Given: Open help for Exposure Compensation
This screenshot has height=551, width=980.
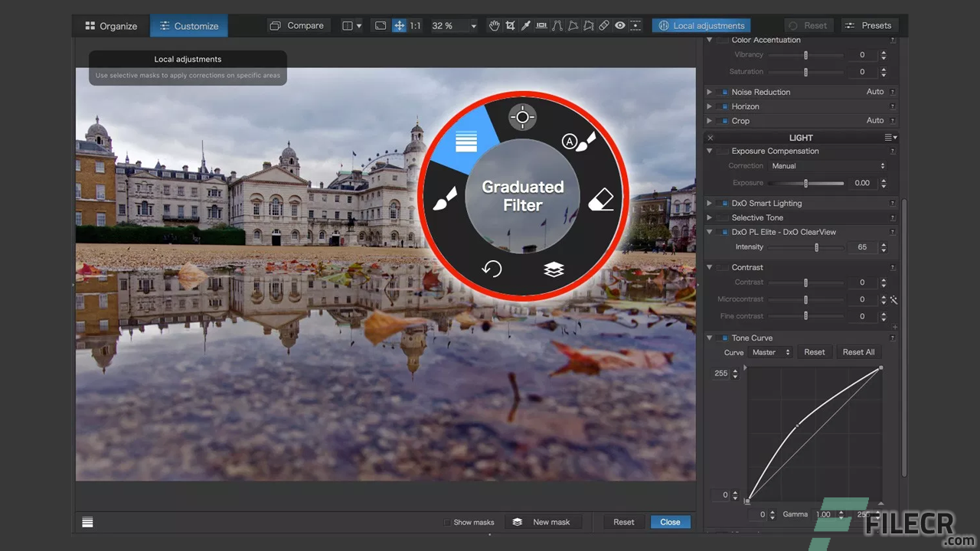Looking at the screenshot, I should (x=893, y=152).
